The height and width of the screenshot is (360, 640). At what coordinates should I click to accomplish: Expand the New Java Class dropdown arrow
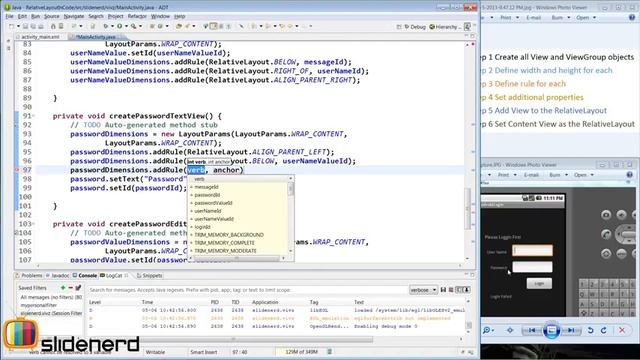(167, 26)
